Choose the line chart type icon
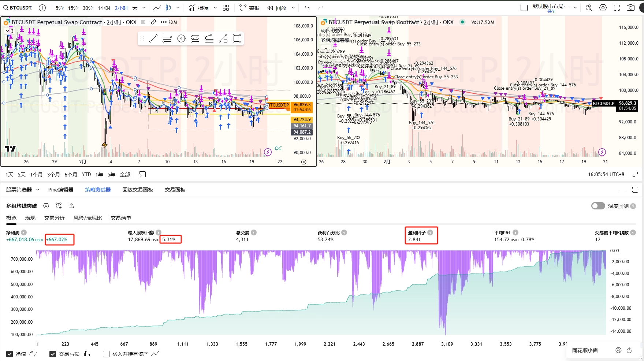 pos(157,8)
